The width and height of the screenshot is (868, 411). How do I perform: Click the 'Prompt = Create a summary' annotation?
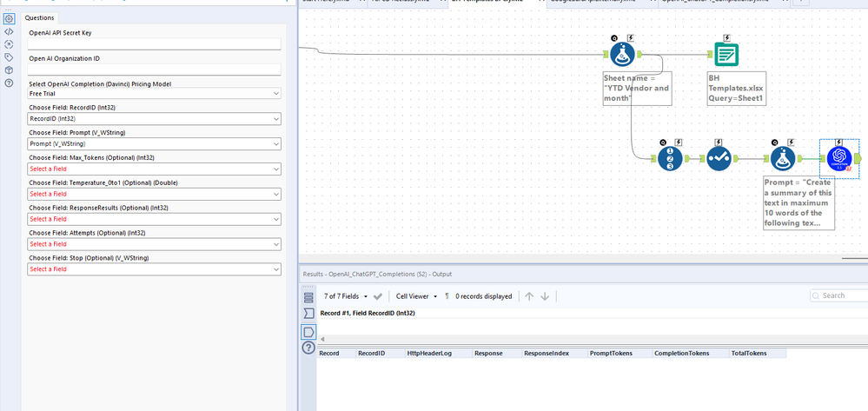798,202
